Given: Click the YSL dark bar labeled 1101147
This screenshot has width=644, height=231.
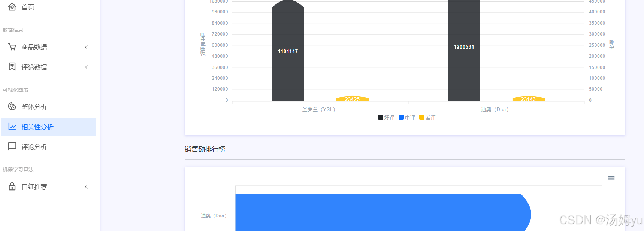Looking at the screenshot, I should [x=288, y=51].
